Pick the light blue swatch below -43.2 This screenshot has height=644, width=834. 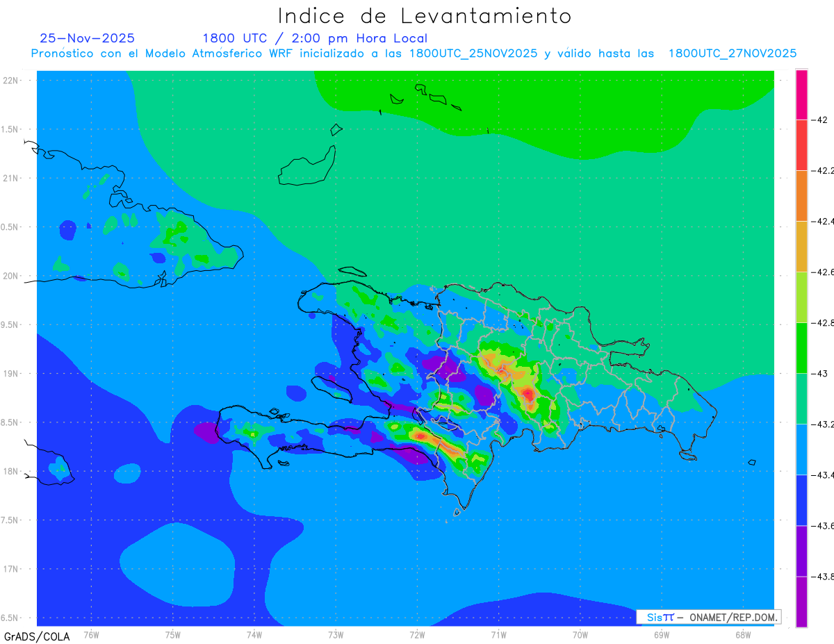[801, 449]
